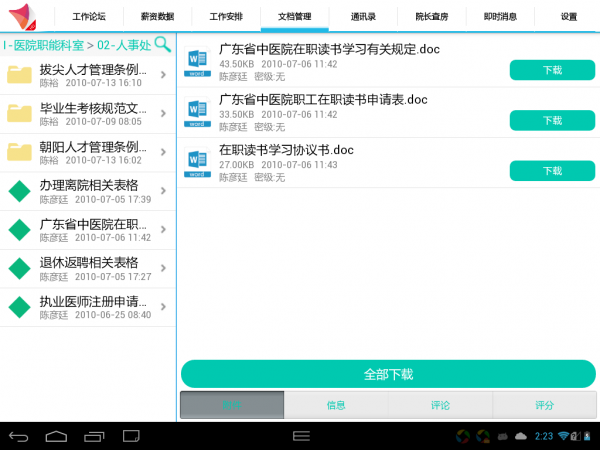
Task: Tap the search magnifier icon
Action: tap(162, 44)
